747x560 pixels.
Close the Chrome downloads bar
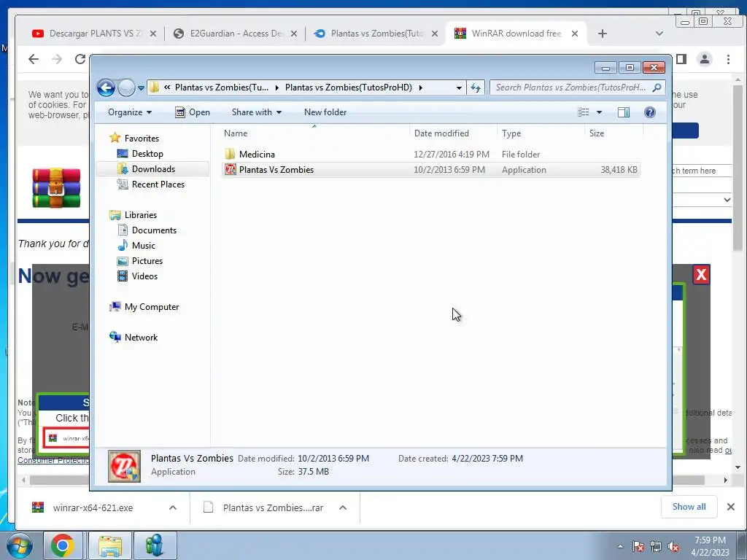pyautogui.click(x=731, y=507)
